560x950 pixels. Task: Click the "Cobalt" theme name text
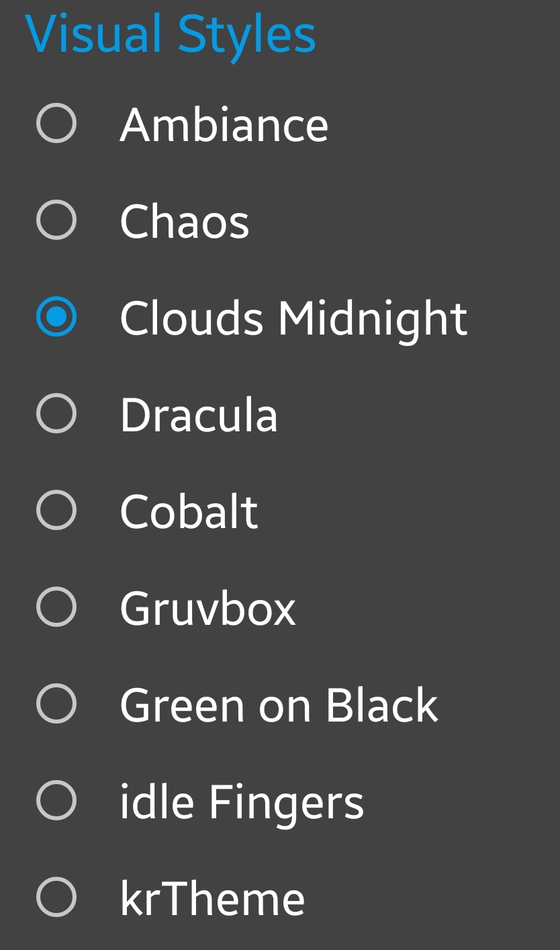189,512
